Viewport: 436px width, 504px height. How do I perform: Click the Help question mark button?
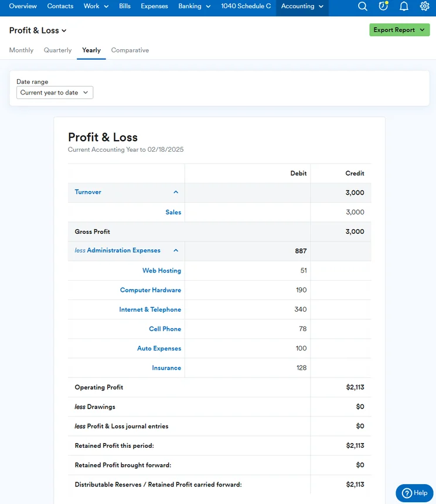point(414,493)
